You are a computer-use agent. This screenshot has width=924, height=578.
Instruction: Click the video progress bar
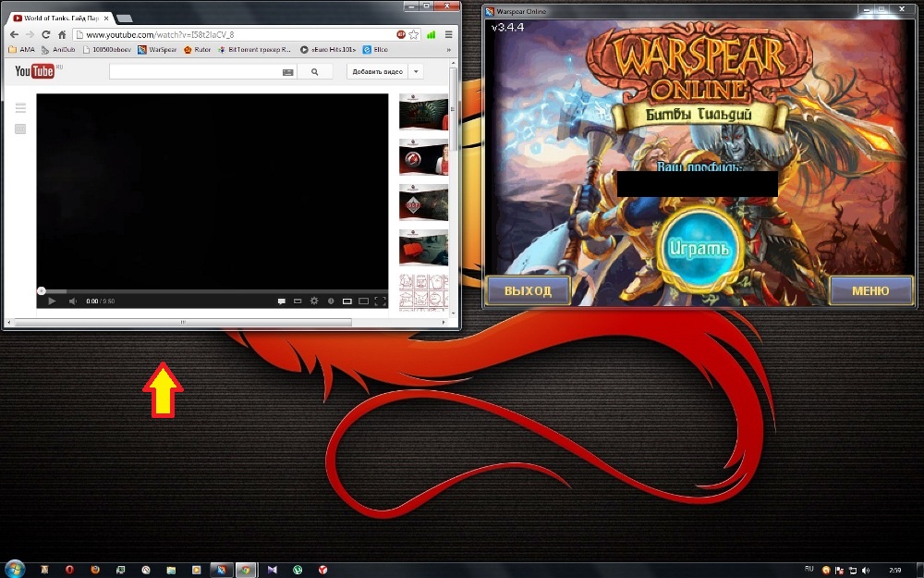point(213,290)
